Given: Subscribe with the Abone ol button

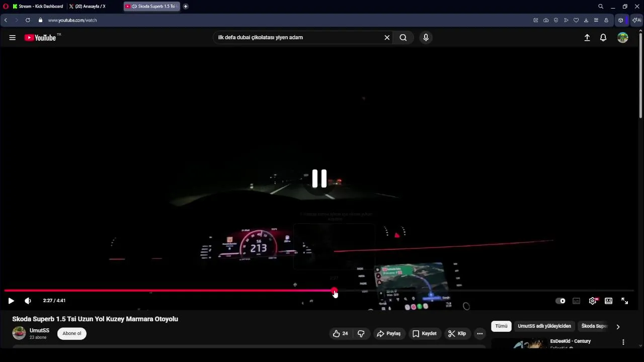Looking at the screenshot, I should point(72,333).
